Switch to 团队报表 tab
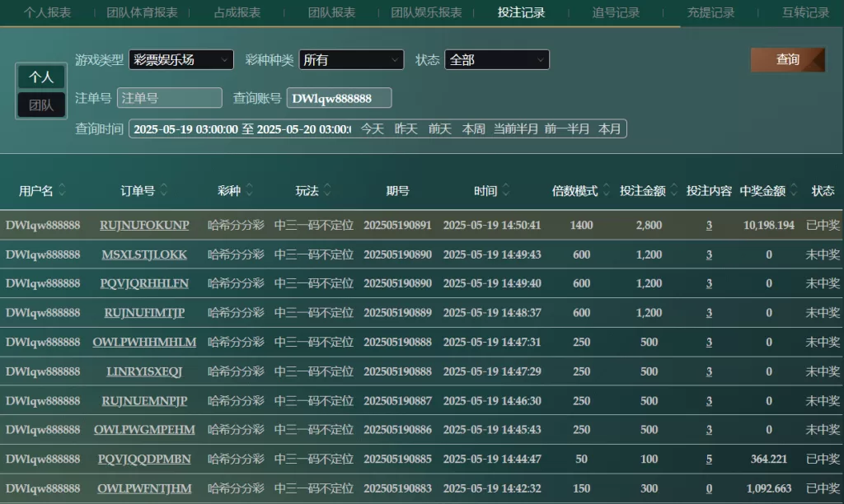844x504 pixels. (x=331, y=12)
